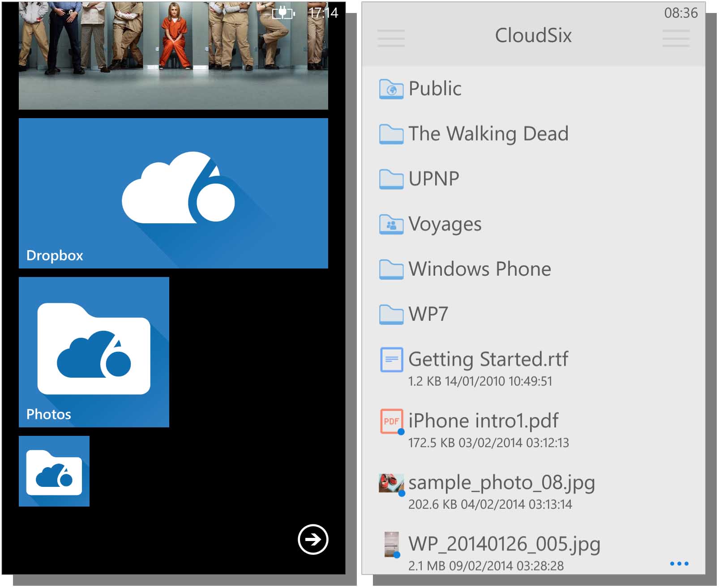This screenshot has width=719, height=588.
Task: Select the sample_photo_08.jpg file name
Action: 502,483
